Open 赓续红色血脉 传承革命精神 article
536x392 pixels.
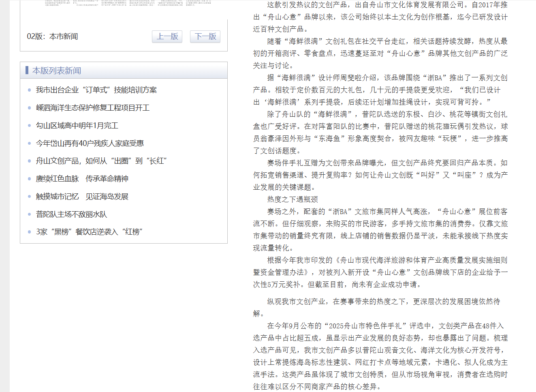pyautogui.click(x=82, y=179)
